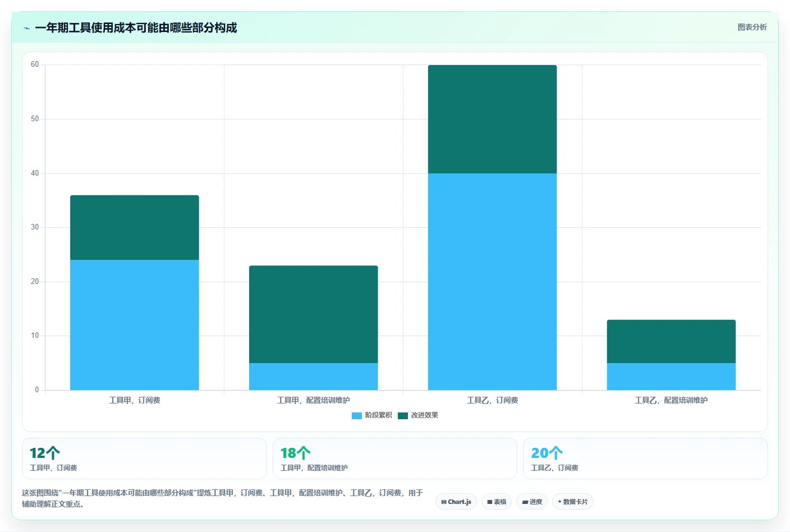Image resolution: width=790 pixels, height=532 pixels.
Task: Select the 20个 stat card
Action: point(645,458)
